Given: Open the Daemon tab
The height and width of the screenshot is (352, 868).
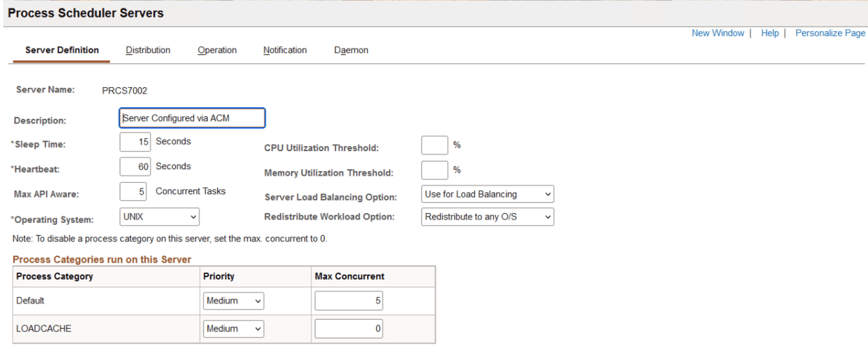Looking at the screenshot, I should point(351,50).
